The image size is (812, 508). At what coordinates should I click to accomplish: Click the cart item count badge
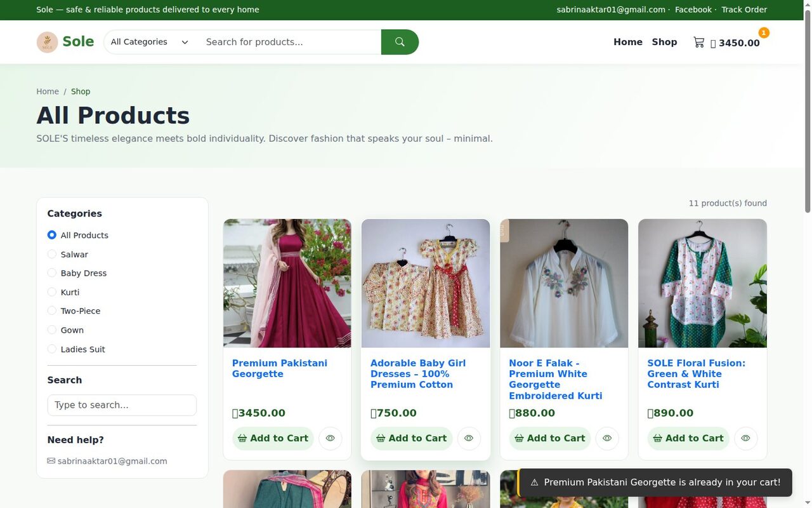pyautogui.click(x=764, y=32)
